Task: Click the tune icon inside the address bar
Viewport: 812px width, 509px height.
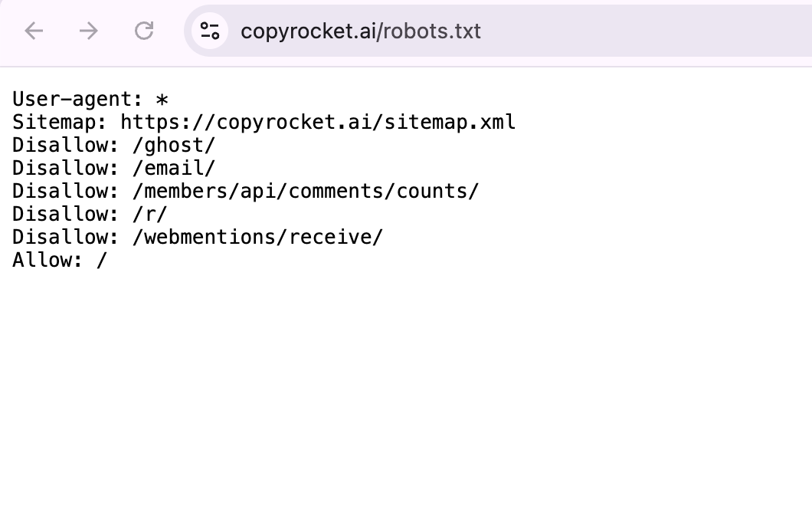Action: pos(210,31)
